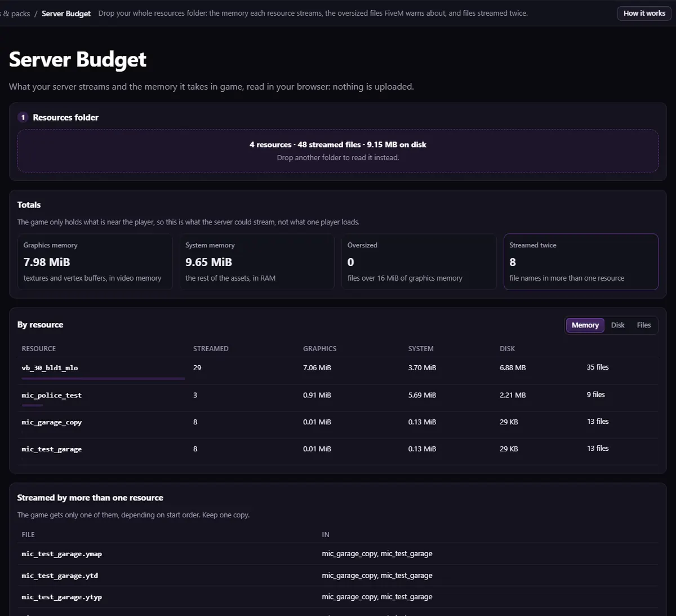Click the 6.88 MB disk value
The height and width of the screenshot is (616, 676).
pyautogui.click(x=513, y=368)
